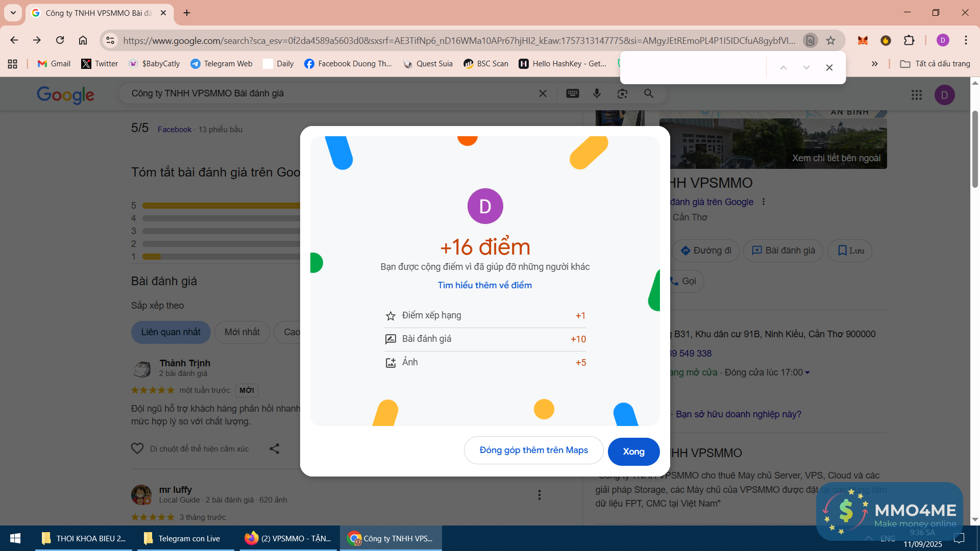Viewport: 980px width, 551px height.
Task: Open the Google apps grid icon
Action: pyautogui.click(x=916, y=95)
